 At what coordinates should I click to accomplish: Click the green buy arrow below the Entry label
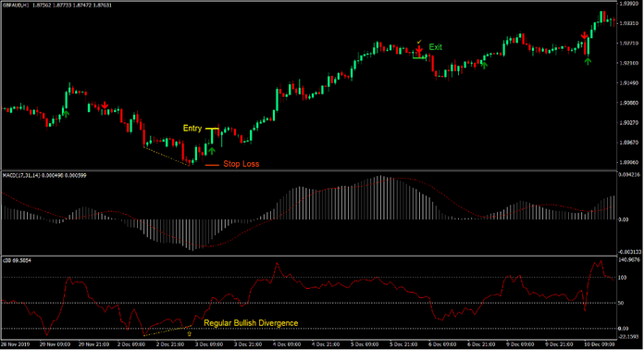[x=212, y=151]
